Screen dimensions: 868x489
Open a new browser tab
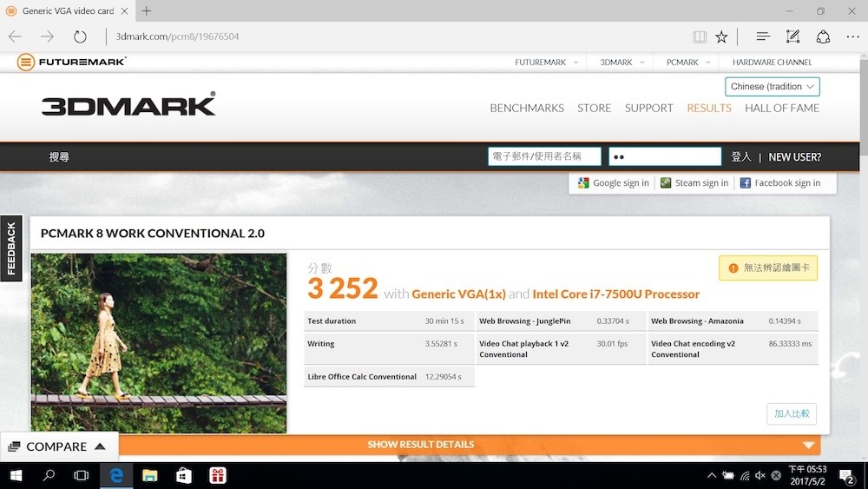[147, 10]
